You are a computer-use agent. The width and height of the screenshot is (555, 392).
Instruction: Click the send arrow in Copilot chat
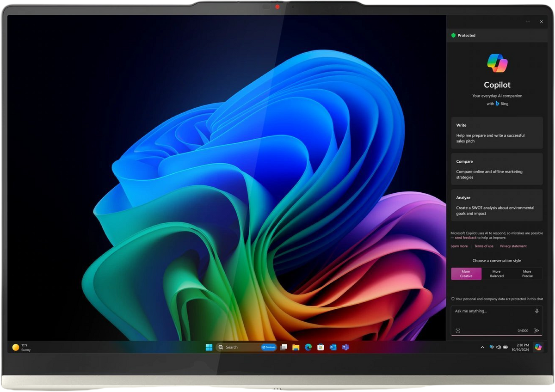point(536,331)
